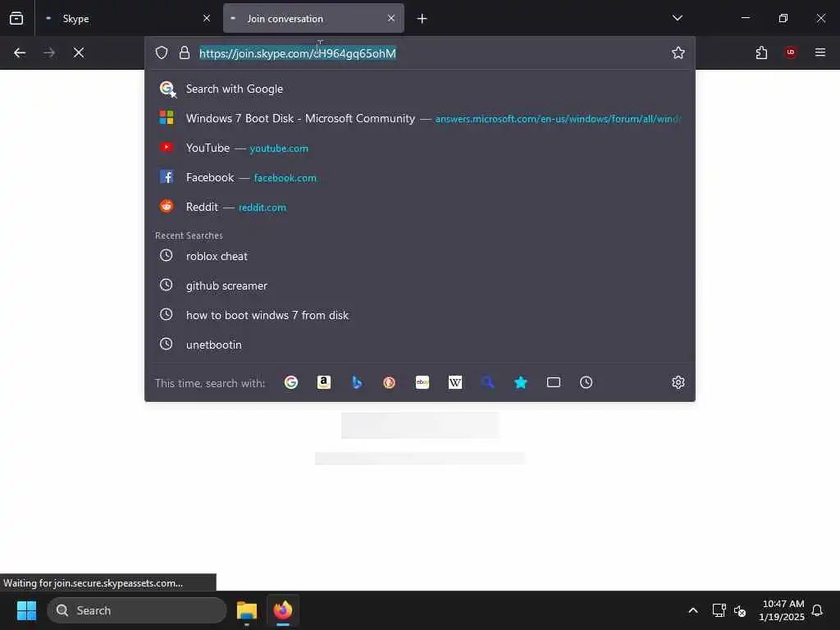Image resolution: width=840 pixels, height=630 pixels.
Task: Click Firefox icon in taskbar
Action: [283, 610]
